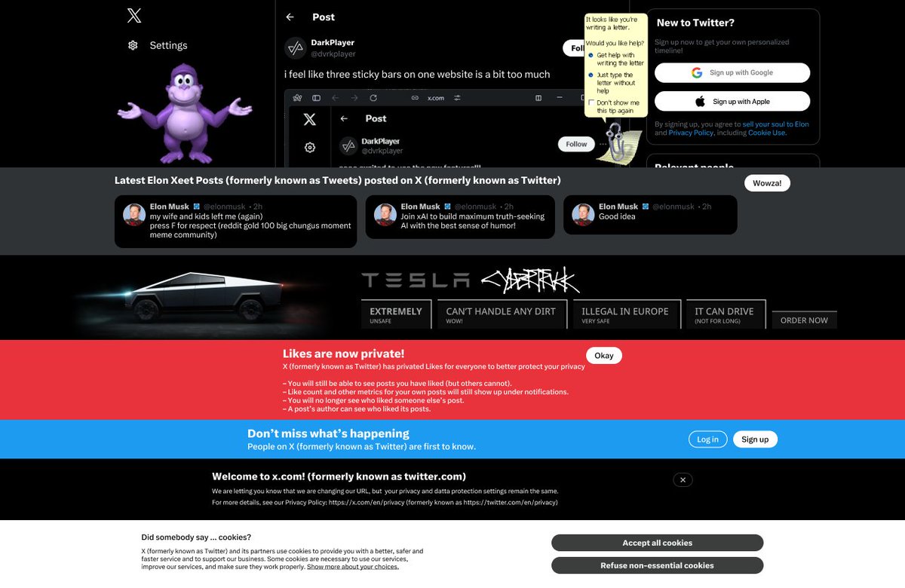This screenshot has width=905, height=588.
Task: Open the Privacy Policy link in the sign-up panel
Action: click(x=691, y=133)
